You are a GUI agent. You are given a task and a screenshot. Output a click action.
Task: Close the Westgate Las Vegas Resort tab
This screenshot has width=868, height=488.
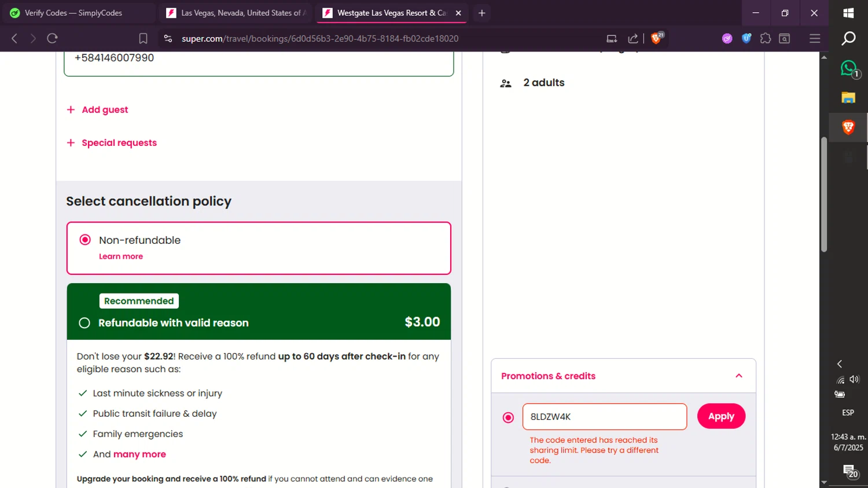click(x=458, y=13)
